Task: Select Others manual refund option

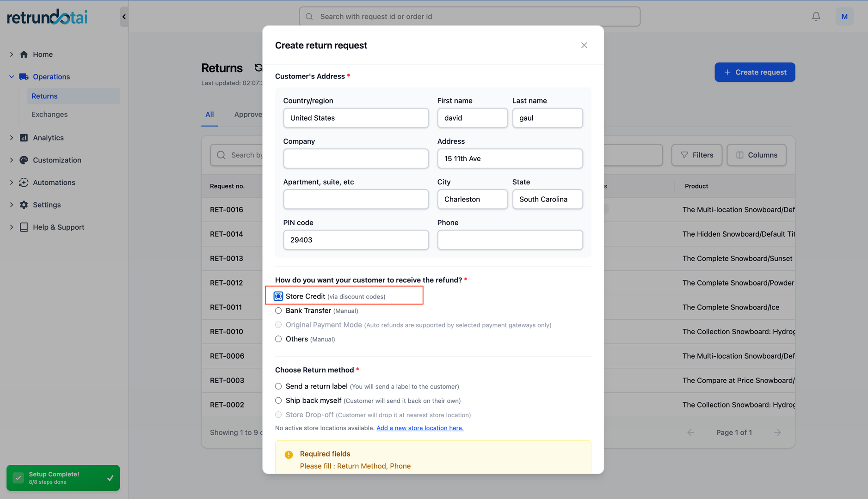Action: (x=278, y=339)
